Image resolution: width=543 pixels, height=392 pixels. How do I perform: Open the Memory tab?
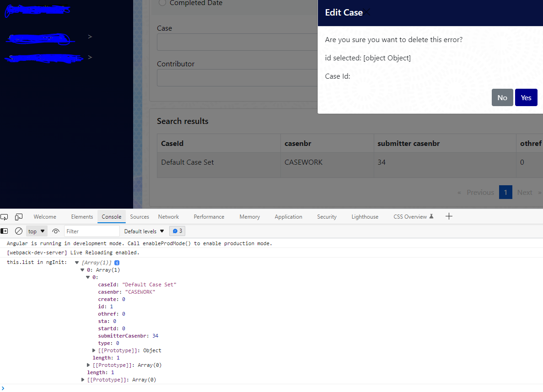click(x=250, y=217)
